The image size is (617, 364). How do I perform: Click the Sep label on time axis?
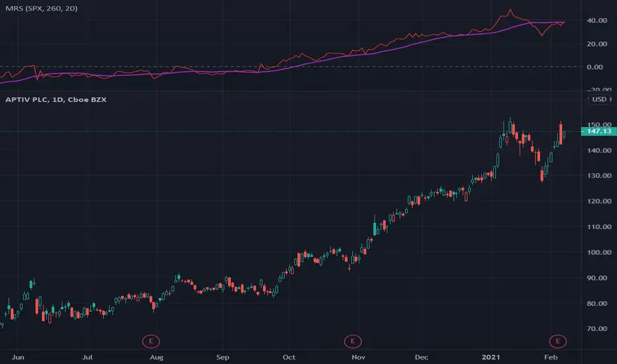(x=222, y=357)
